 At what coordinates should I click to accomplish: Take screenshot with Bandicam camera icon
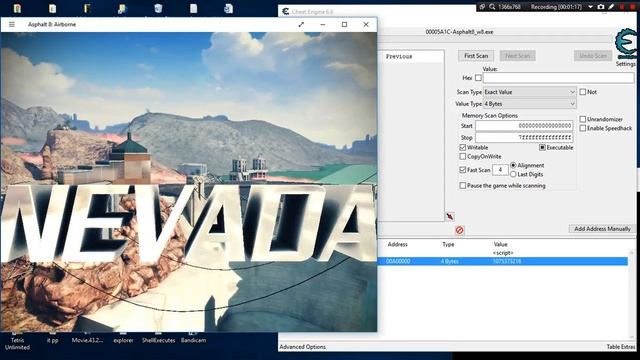tap(601, 7)
